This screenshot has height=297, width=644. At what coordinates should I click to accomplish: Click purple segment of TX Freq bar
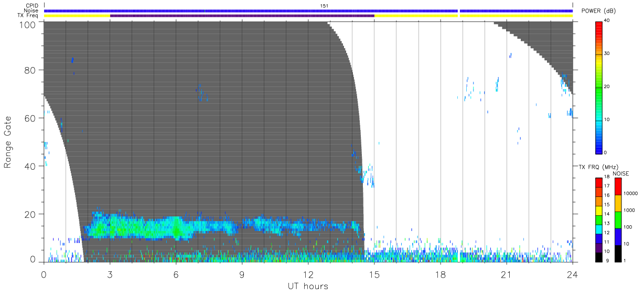pyautogui.click(x=242, y=16)
